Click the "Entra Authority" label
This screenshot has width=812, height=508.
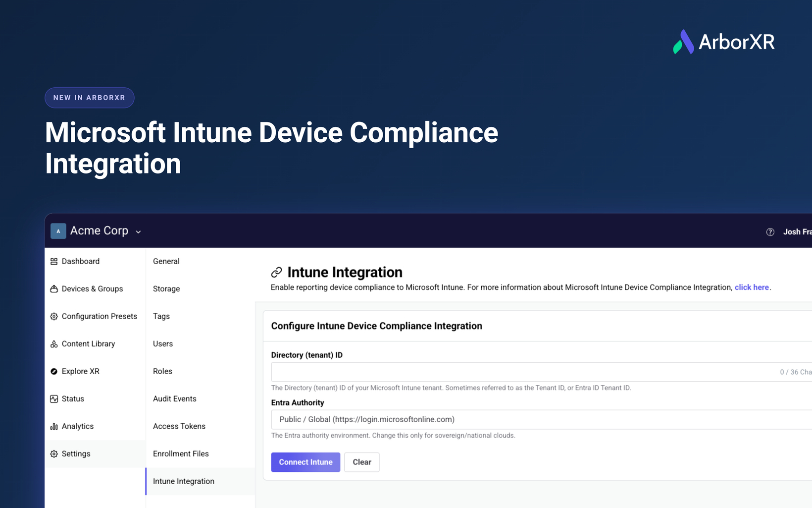[x=298, y=403]
